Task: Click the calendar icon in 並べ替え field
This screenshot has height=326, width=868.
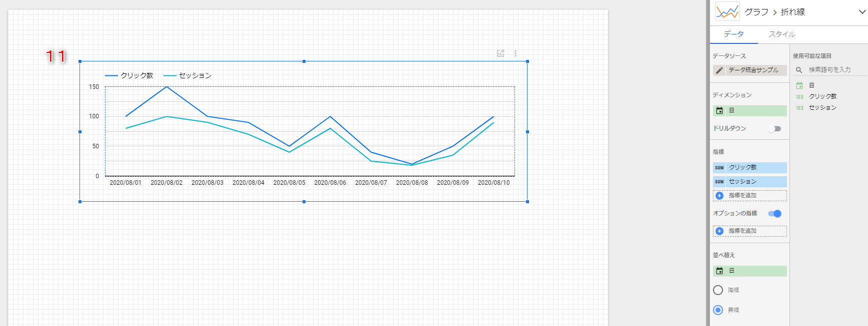Action: click(719, 271)
